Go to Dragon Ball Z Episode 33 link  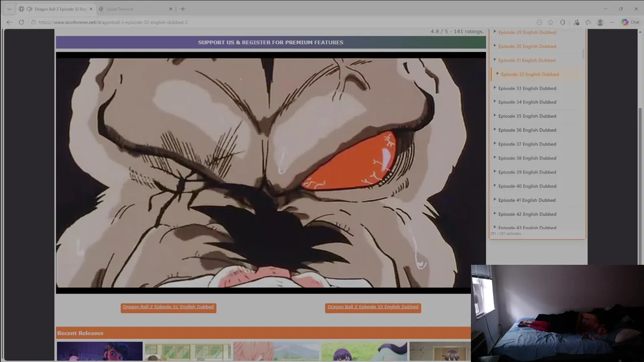click(x=373, y=307)
